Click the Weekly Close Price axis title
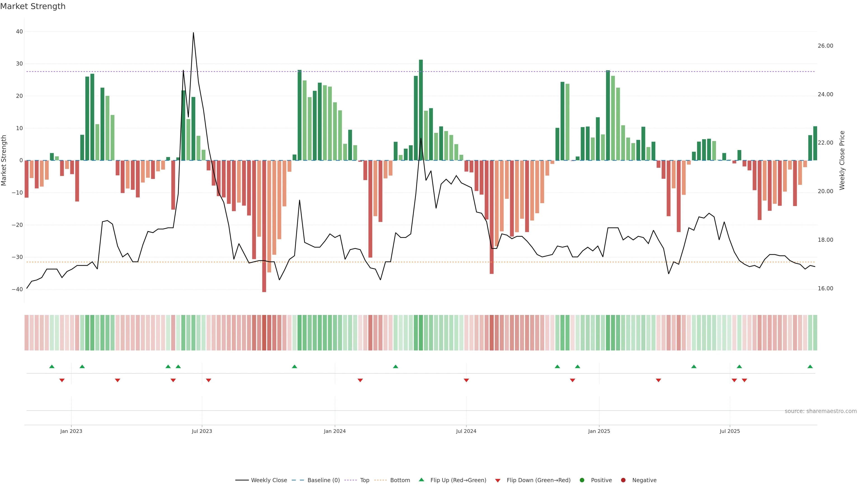The image size is (868, 488). pyautogui.click(x=842, y=160)
